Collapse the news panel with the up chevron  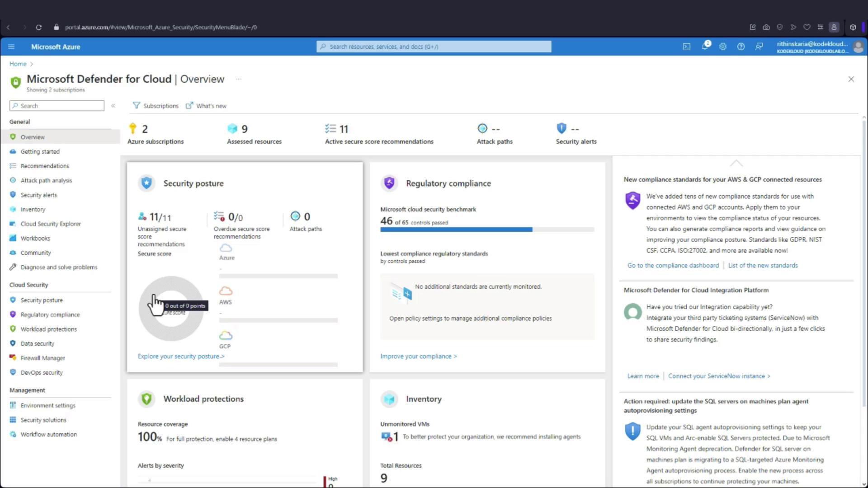coord(736,163)
